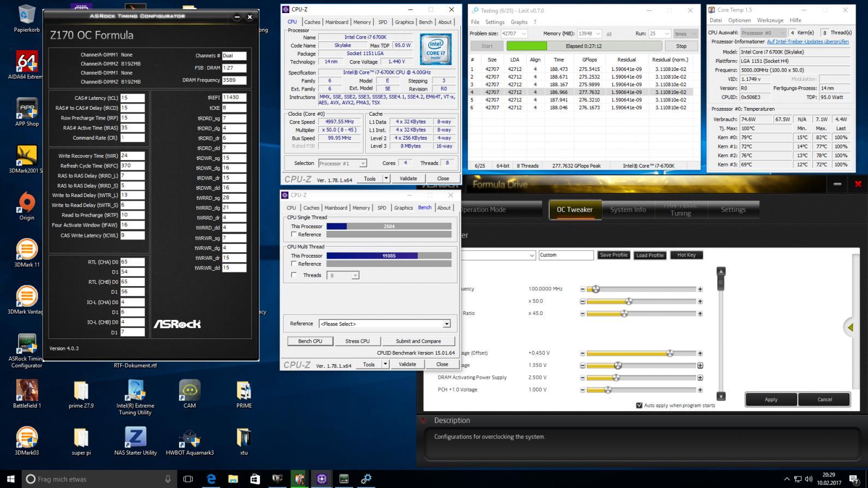
Task: Open the Graphs menu in LinX
Action: pyautogui.click(x=519, y=22)
